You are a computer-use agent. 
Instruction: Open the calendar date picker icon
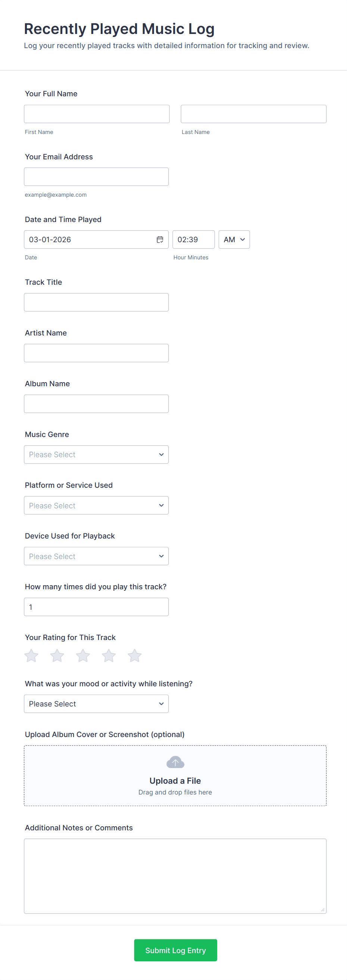coord(160,240)
